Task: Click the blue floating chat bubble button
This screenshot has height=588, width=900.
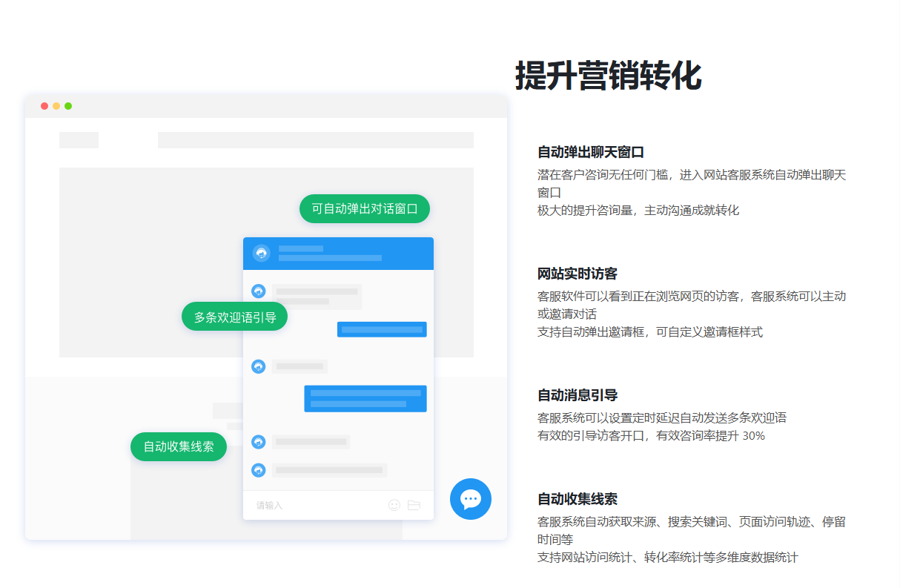Action: coord(470,499)
